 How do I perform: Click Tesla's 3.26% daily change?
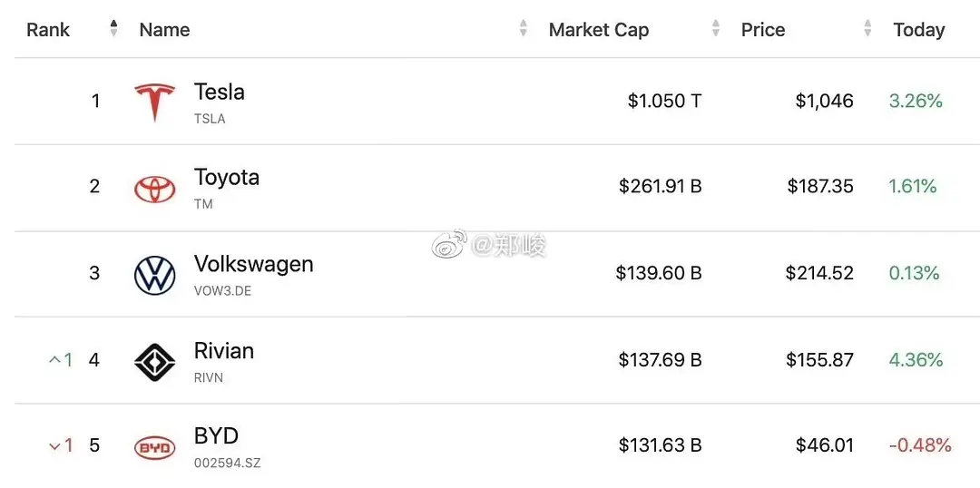916,101
